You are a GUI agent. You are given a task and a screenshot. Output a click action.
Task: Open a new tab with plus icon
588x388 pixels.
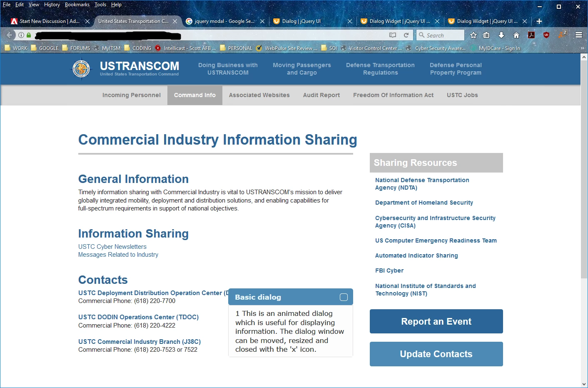pos(539,21)
